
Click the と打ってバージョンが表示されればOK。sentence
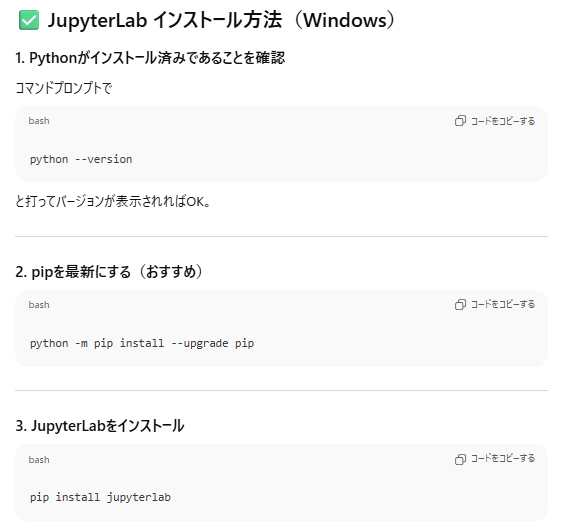[x=113, y=201]
